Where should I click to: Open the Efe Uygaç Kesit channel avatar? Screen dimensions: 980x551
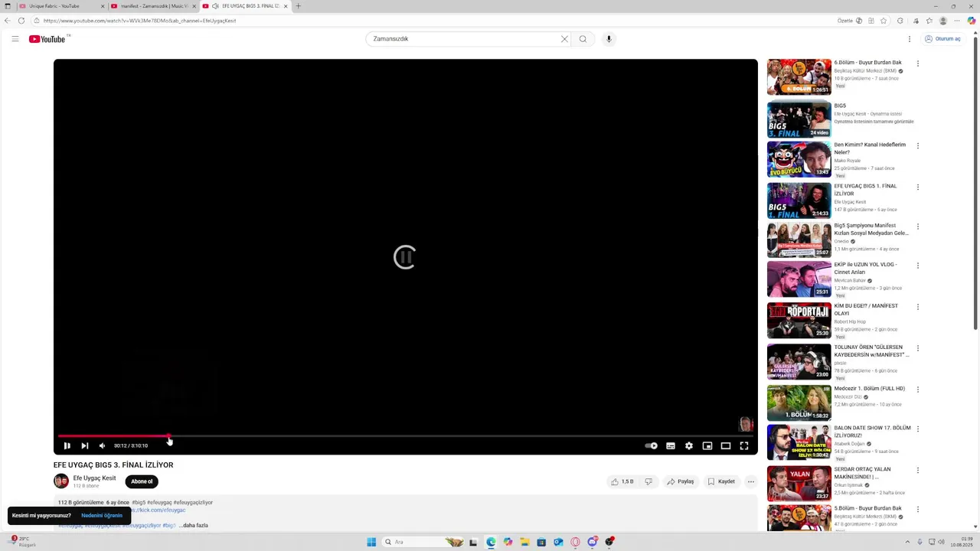pyautogui.click(x=61, y=481)
